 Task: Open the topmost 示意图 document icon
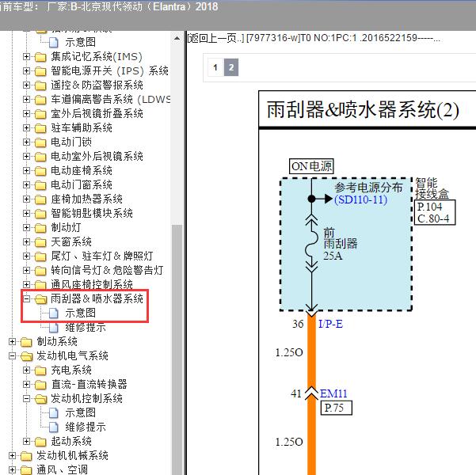54,42
